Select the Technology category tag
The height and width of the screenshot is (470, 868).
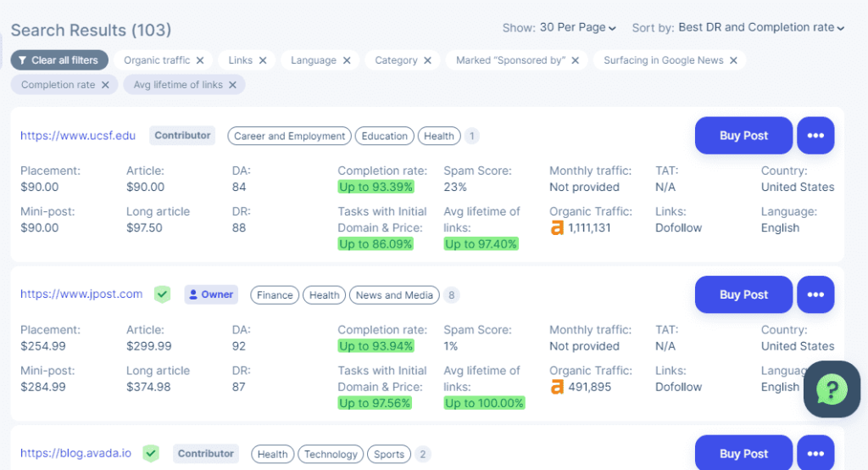(x=331, y=454)
